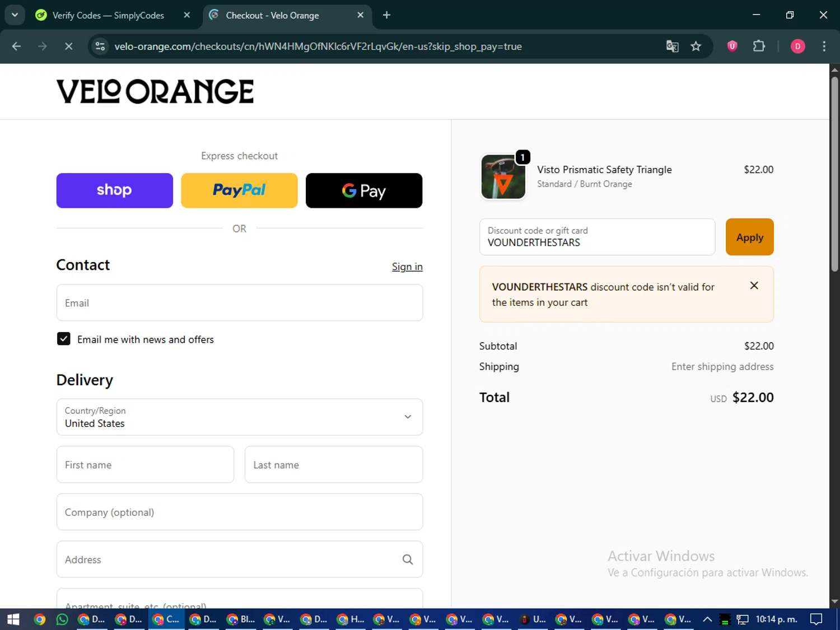Image resolution: width=840 pixels, height=630 pixels.
Task: Open the Country/Region dropdown
Action: 240,417
